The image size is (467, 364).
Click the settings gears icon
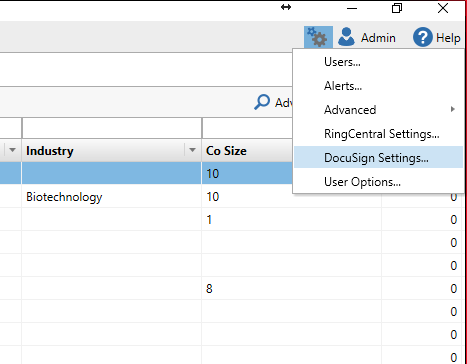318,37
